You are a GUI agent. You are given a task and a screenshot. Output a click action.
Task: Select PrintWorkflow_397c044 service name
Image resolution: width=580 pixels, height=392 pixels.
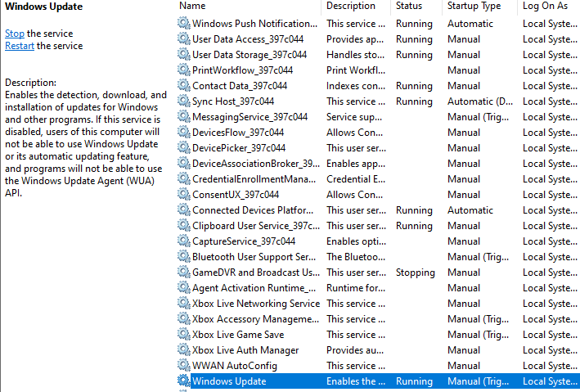tap(242, 70)
